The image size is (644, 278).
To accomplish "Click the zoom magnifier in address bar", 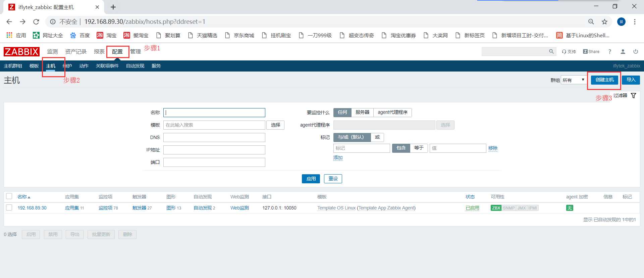I will [591, 22].
